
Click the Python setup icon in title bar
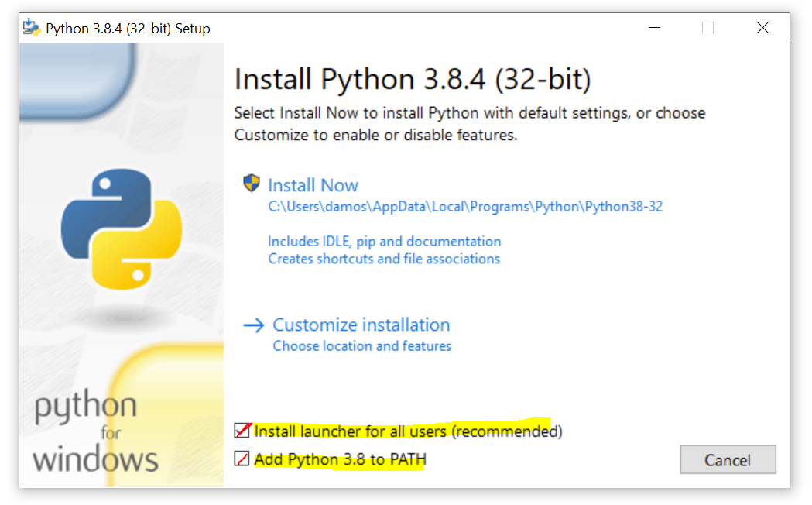tap(32, 27)
